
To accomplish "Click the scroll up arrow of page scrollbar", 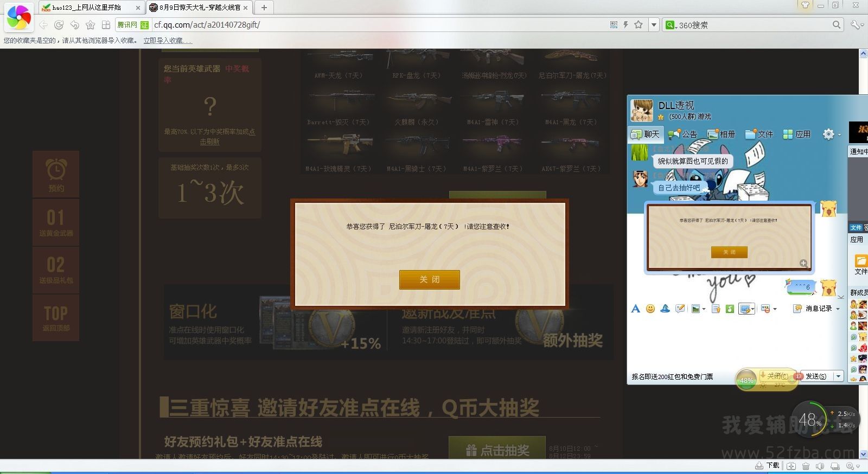I will pyautogui.click(x=863, y=53).
